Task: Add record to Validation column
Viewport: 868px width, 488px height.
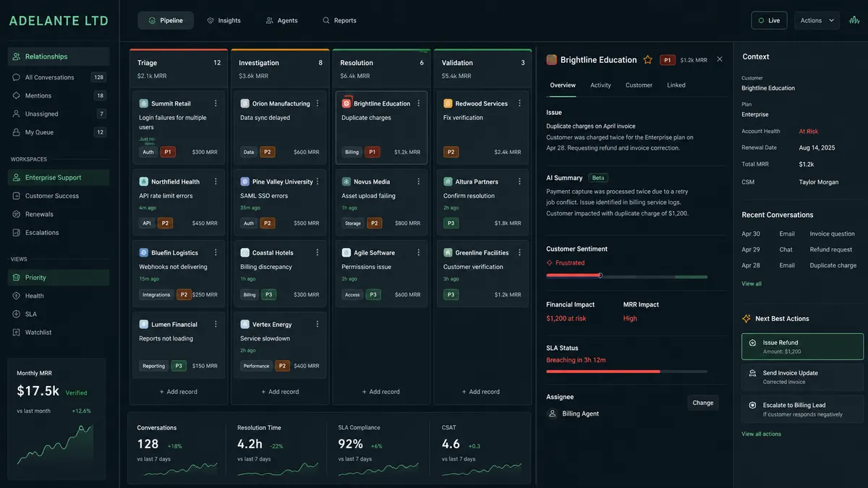Action: [x=481, y=392]
